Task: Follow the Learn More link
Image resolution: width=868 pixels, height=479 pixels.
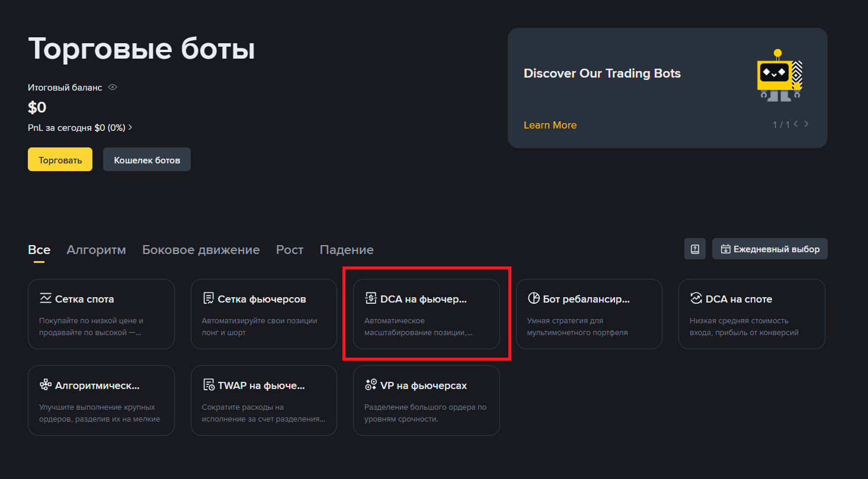Action: pos(550,125)
